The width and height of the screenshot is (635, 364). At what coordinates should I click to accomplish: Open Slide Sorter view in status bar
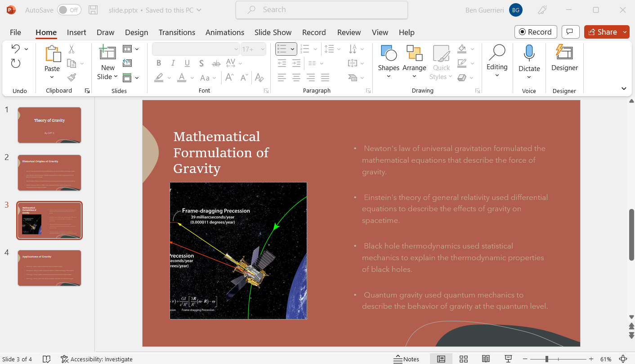click(x=463, y=359)
